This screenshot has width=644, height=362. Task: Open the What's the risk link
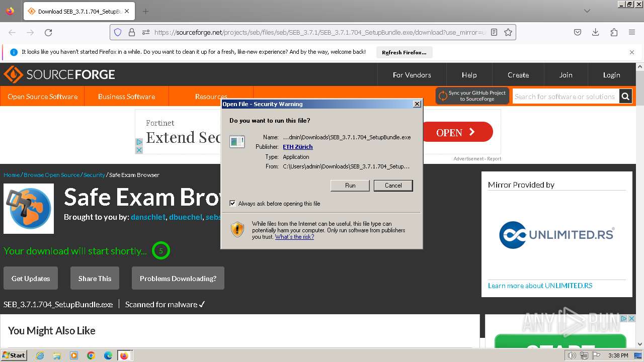click(x=294, y=237)
